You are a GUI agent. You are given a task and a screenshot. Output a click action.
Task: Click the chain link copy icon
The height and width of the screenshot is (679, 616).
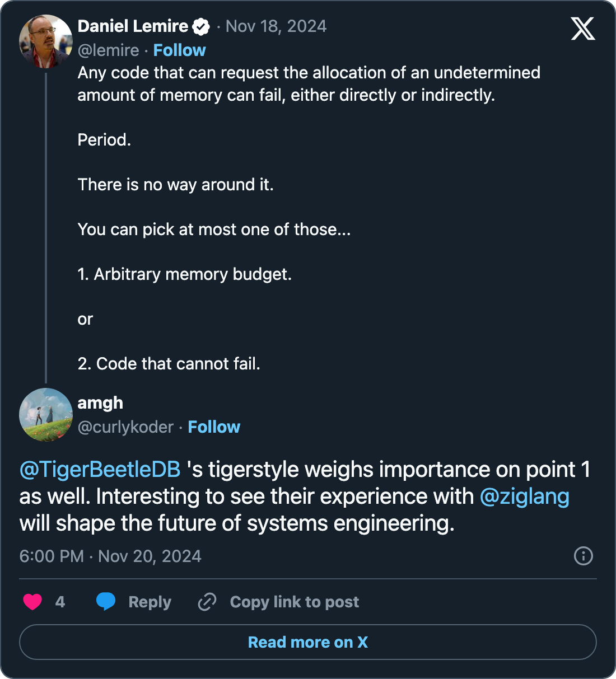(207, 602)
